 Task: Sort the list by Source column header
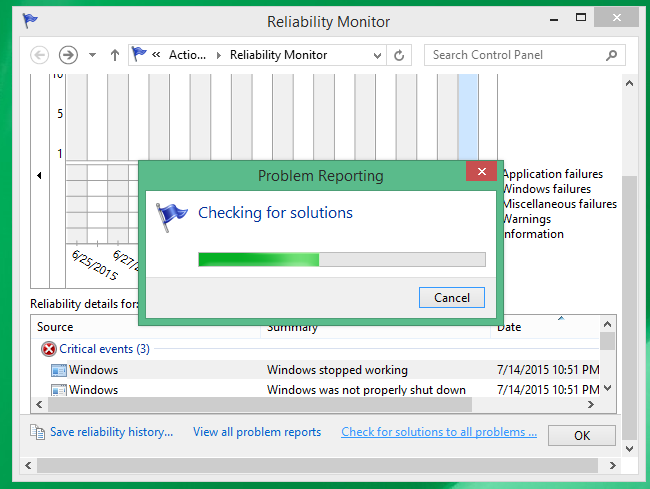pyautogui.click(x=55, y=327)
